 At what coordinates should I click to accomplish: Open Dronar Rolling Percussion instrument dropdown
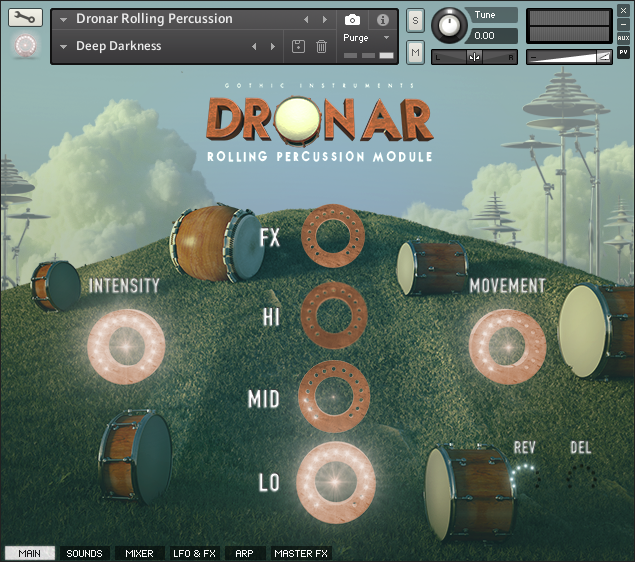pos(64,19)
